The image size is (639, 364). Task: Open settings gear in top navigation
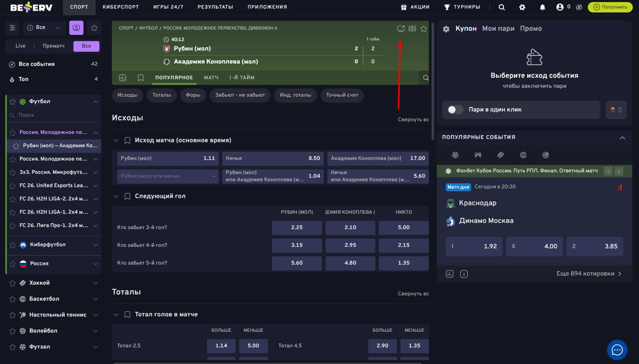point(522,7)
